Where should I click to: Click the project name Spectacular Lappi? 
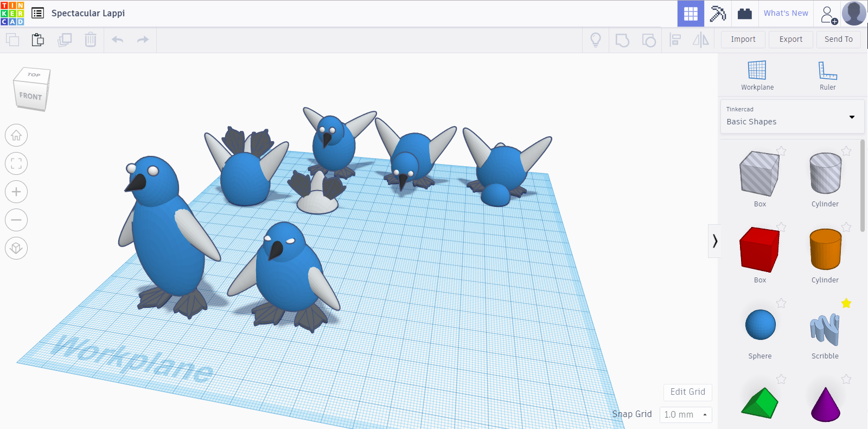88,13
